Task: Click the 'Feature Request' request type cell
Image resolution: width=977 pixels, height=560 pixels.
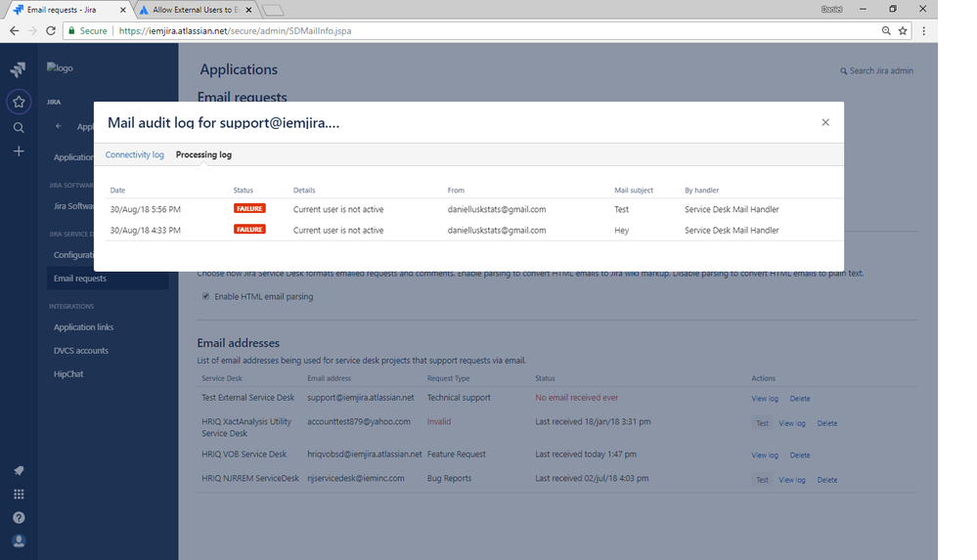Action: [456, 454]
